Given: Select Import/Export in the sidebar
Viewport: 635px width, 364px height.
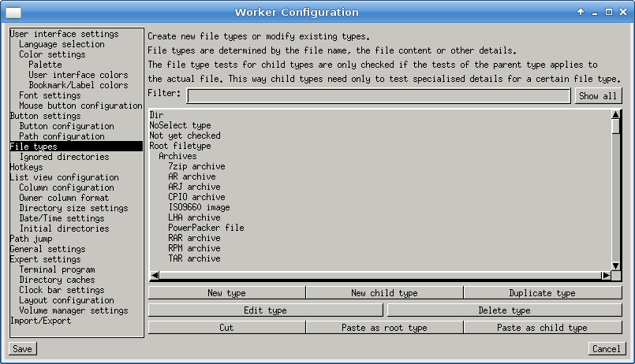Looking at the screenshot, I should (39, 321).
